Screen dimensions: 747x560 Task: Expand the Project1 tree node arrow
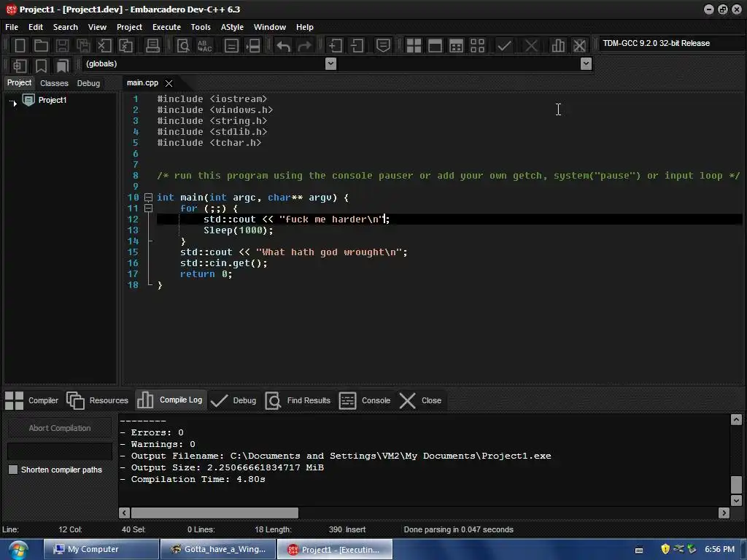14,102
